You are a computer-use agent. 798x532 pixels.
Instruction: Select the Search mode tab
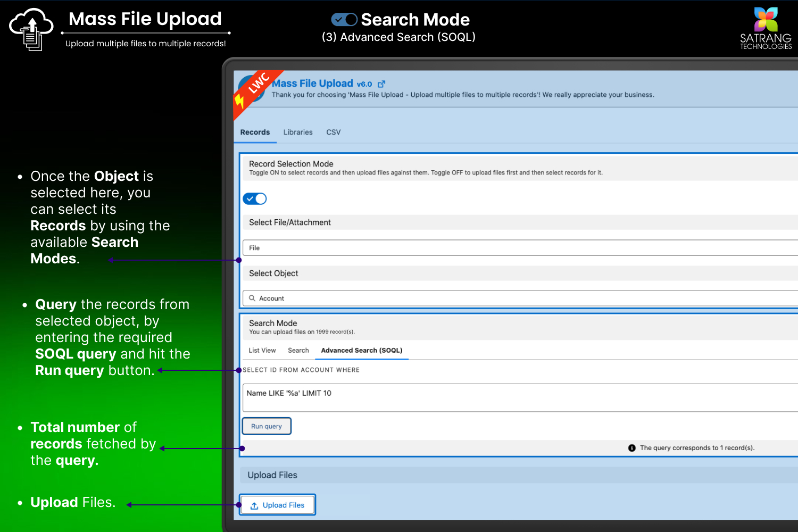point(298,351)
